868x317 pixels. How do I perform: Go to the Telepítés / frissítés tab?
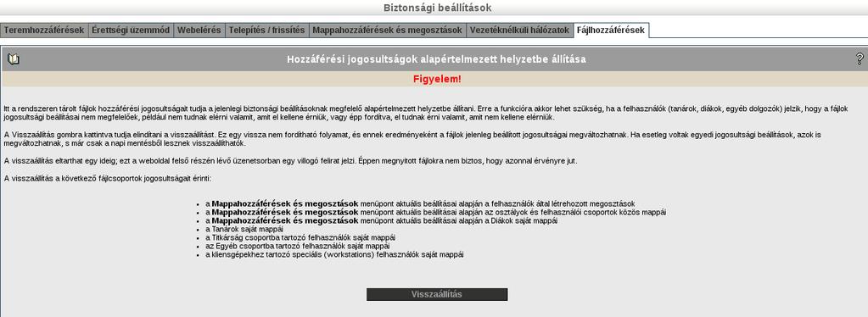[266, 31]
